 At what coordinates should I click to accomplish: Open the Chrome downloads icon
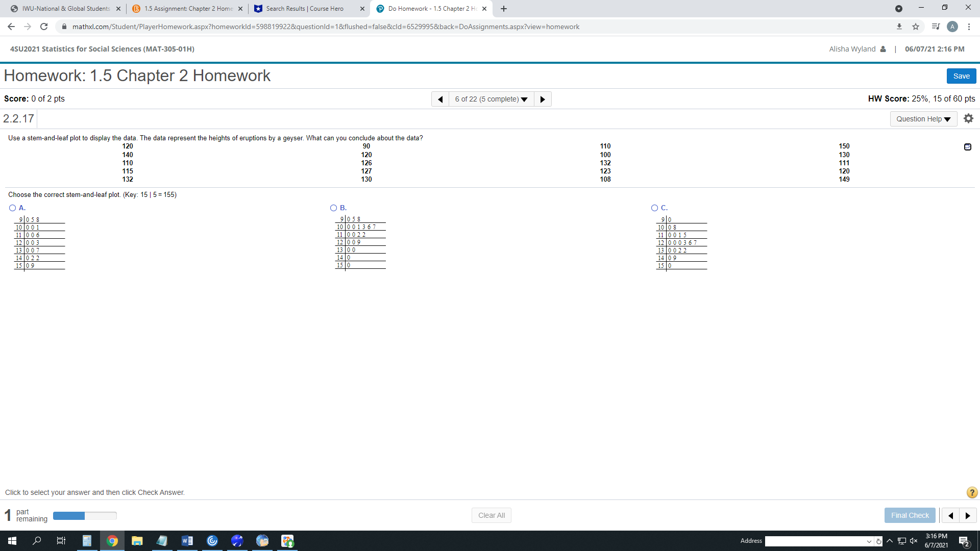899,27
